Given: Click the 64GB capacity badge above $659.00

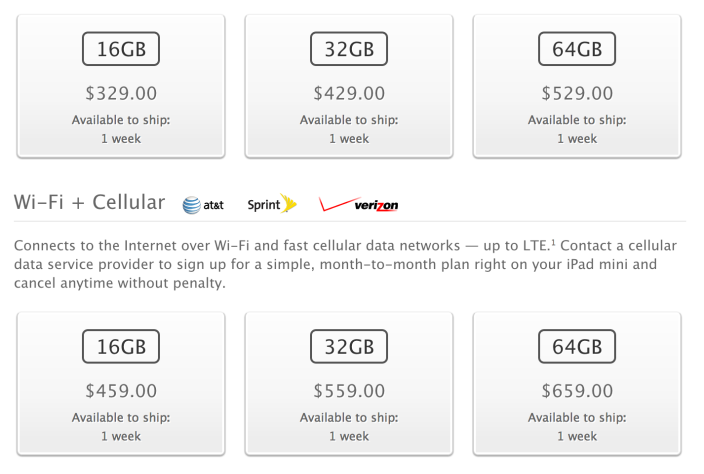Looking at the screenshot, I should pyautogui.click(x=577, y=347).
